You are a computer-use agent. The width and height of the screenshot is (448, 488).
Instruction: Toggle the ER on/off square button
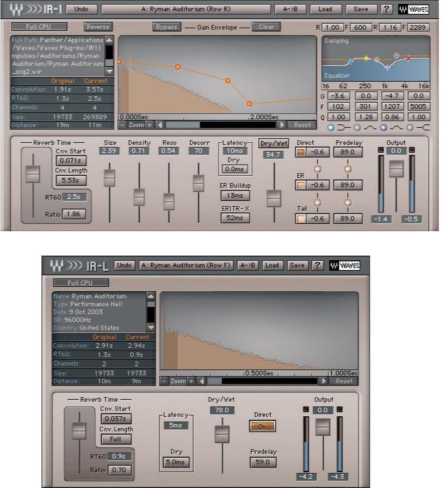(x=300, y=185)
